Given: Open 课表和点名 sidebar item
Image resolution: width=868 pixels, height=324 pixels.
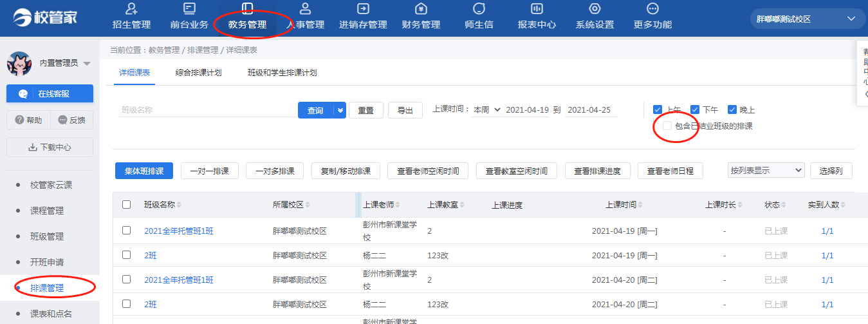Looking at the screenshot, I should (x=51, y=314).
